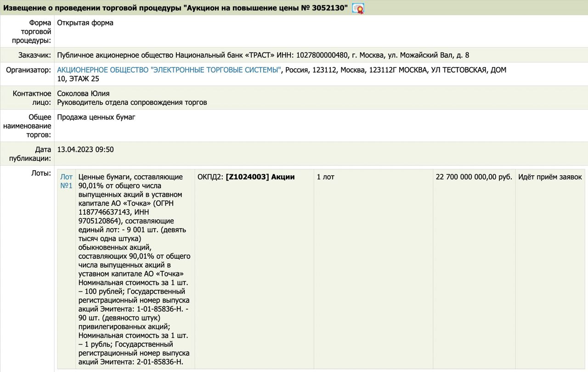This screenshot has width=588, height=372.
Task: Open the "Лот №1" link
Action: (66, 181)
